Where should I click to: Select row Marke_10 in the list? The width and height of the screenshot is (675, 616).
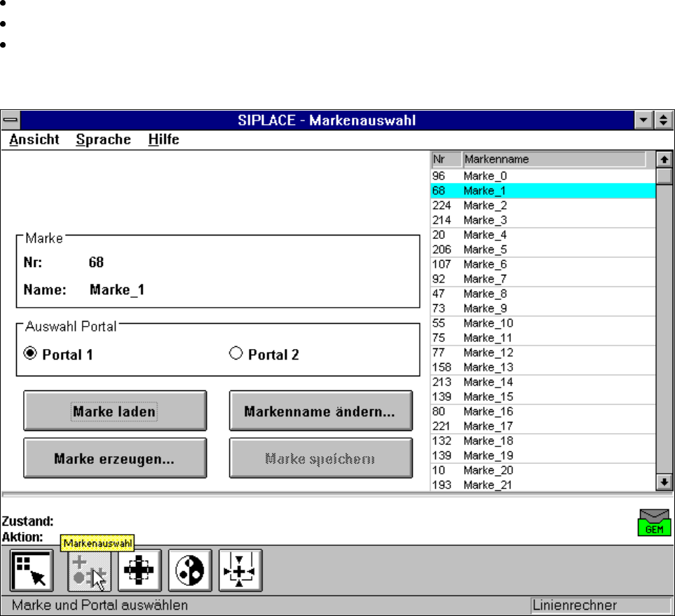tap(543, 323)
